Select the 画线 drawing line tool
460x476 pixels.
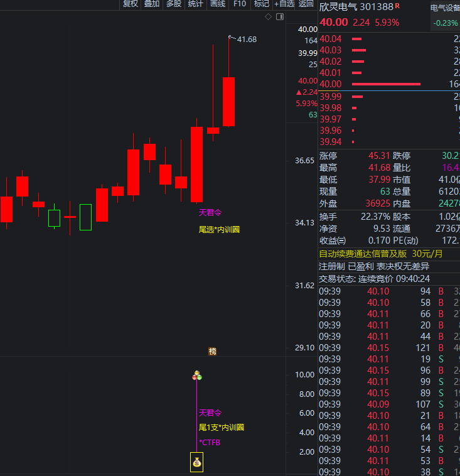(217, 4)
